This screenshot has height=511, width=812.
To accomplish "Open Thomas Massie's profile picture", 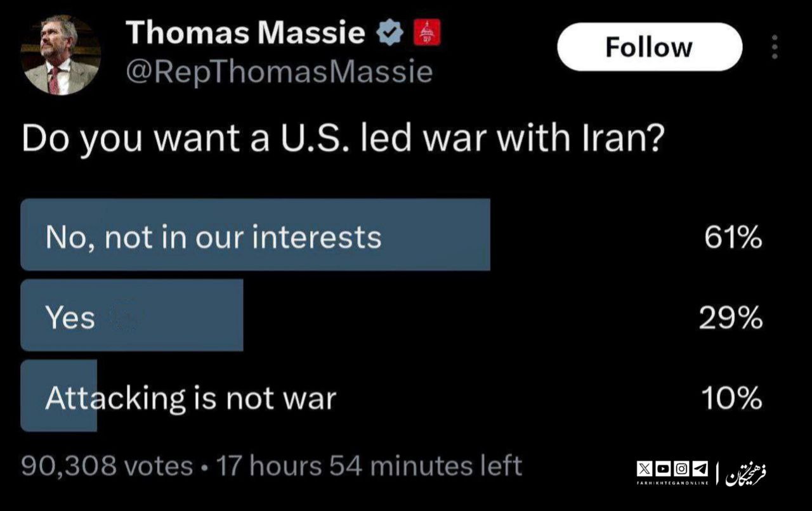I will [x=61, y=56].
